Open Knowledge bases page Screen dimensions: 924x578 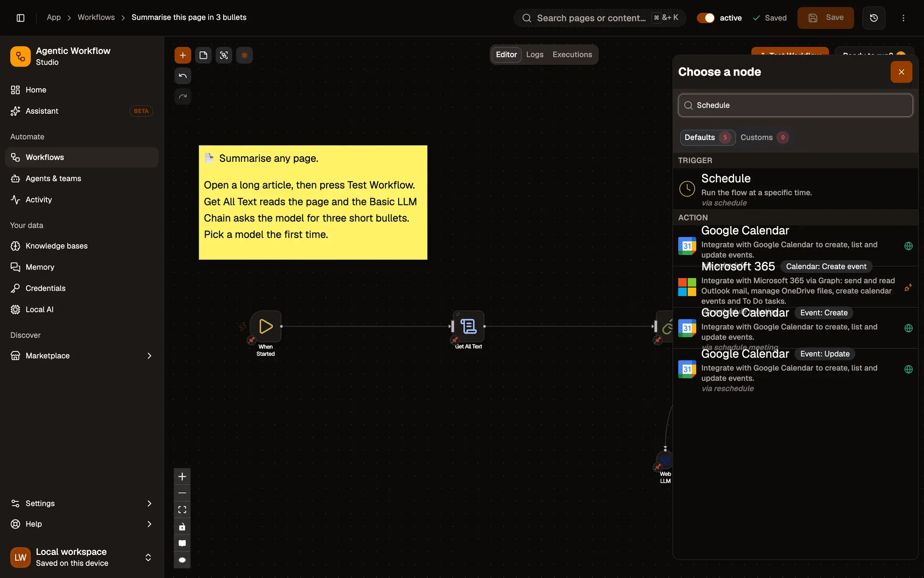[82, 246]
